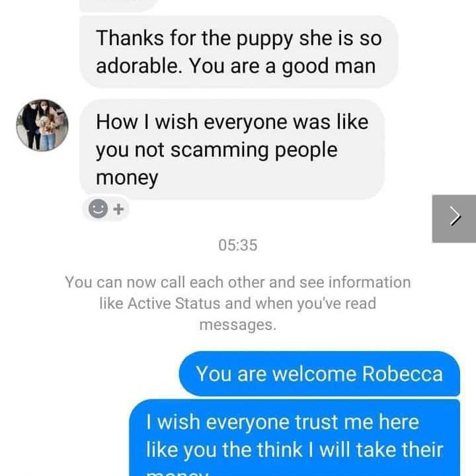Click the word "scamming" in gray message

pos(219,150)
